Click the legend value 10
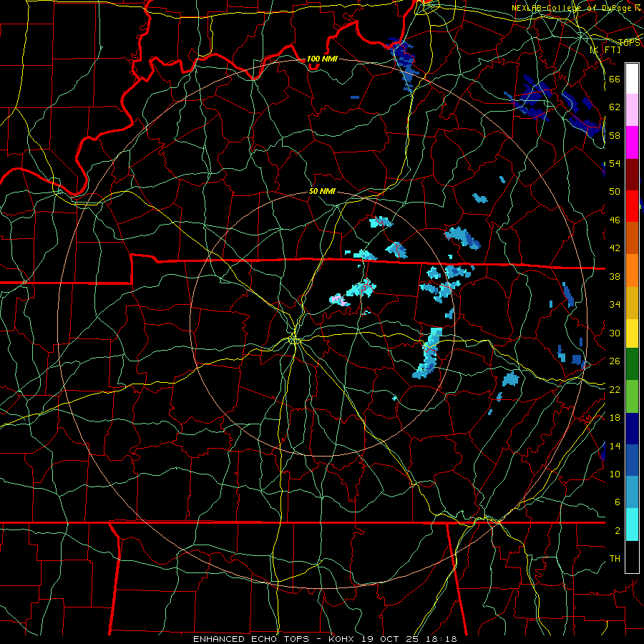The height and width of the screenshot is (644, 644). tap(615, 474)
